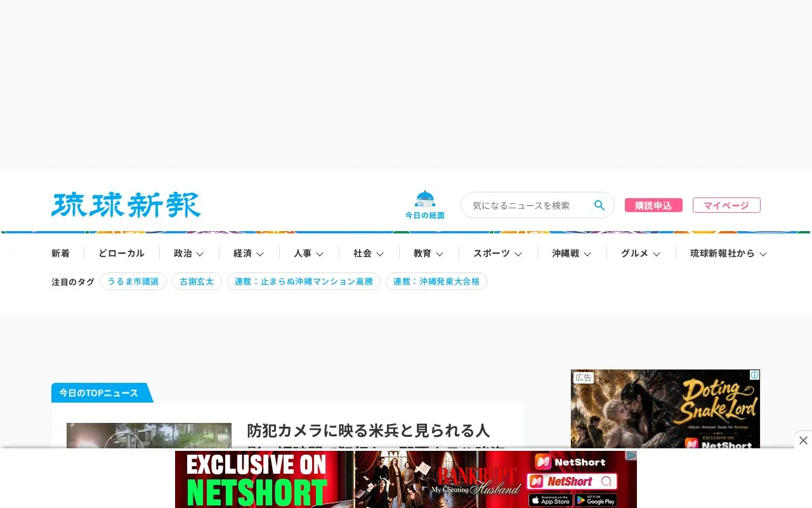Expand the 経済 dropdown

pyautogui.click(x=249, y=253)
